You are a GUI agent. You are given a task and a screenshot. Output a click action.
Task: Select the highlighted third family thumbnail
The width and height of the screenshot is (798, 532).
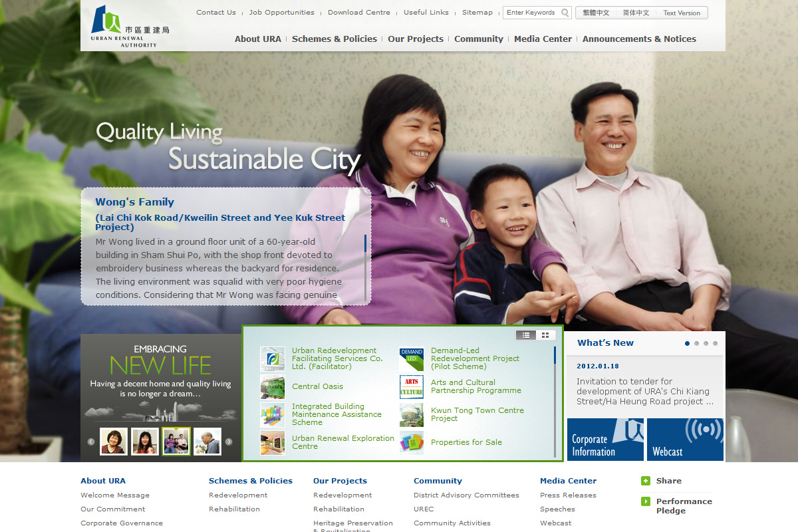coord(176,442)
